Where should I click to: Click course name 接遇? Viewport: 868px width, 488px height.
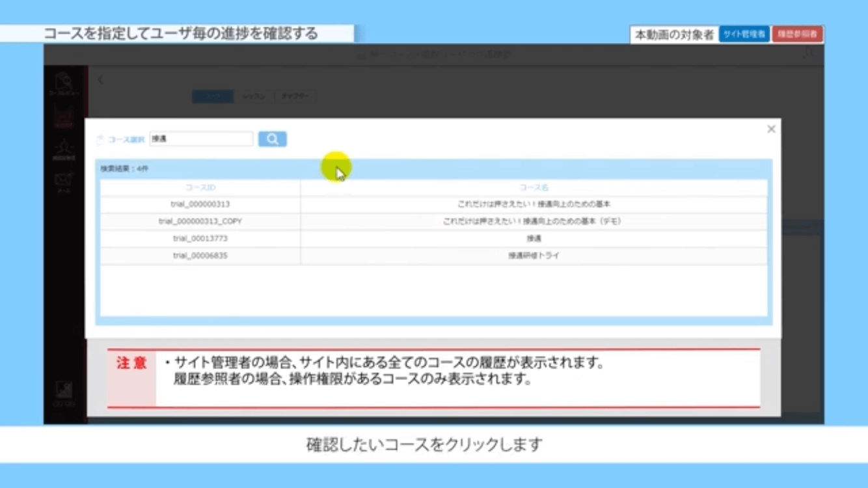pos(534,239)
